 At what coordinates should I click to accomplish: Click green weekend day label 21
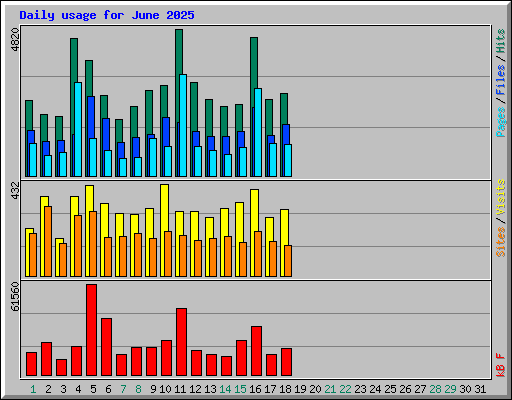[x=330, y=389]
